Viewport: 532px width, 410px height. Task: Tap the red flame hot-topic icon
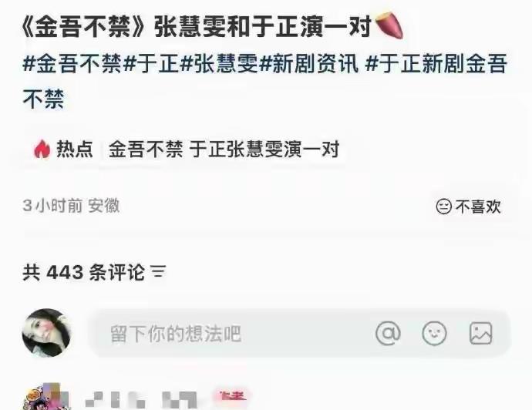pos(42,149)
